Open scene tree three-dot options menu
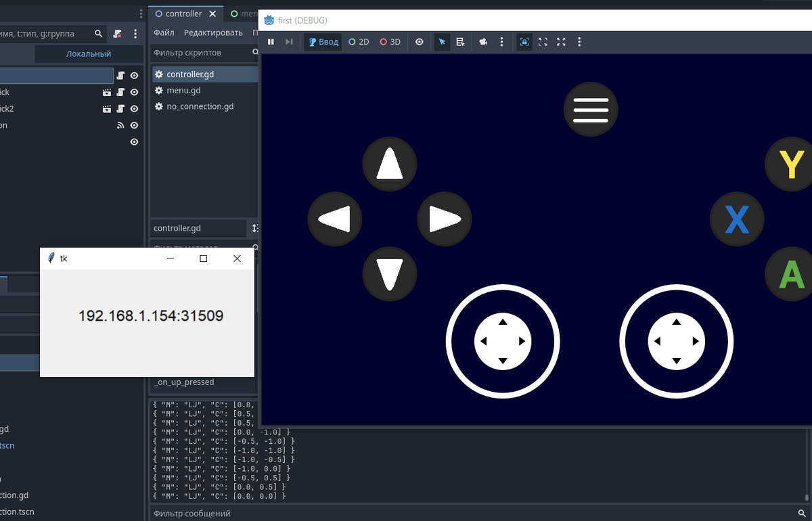The height and width of the screenshot is (521, 812). pyautogui.click(x=135, y=33)
